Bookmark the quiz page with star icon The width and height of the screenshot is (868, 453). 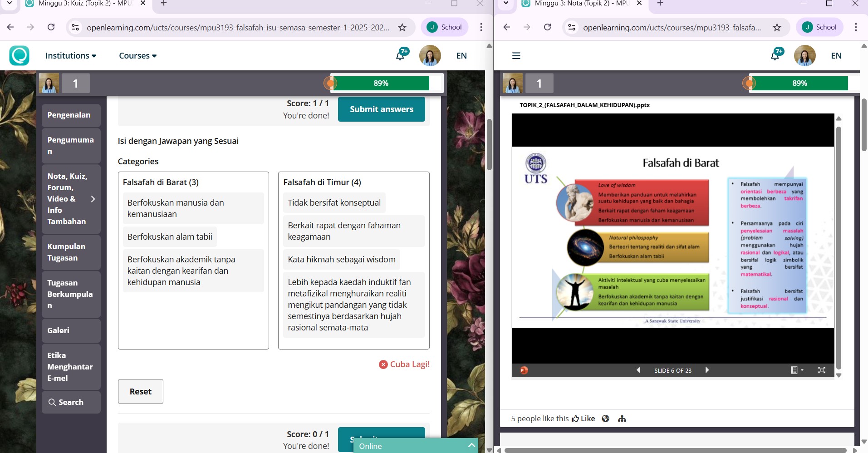(402, 27)
